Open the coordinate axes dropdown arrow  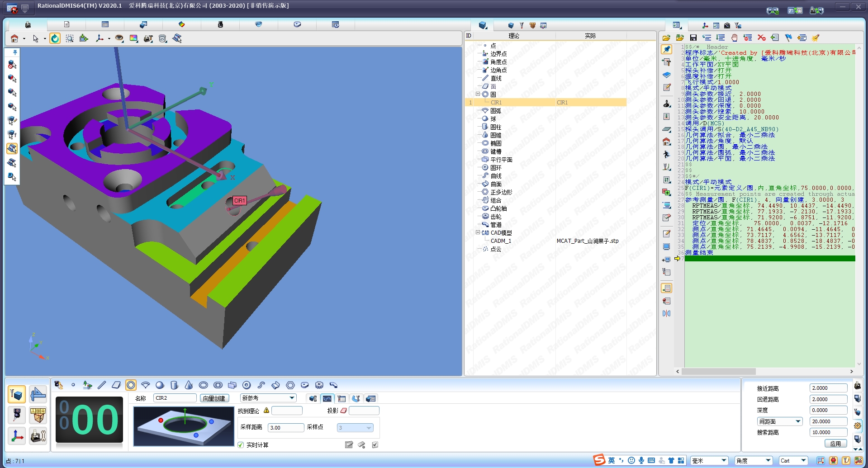(x=109, y=39)
